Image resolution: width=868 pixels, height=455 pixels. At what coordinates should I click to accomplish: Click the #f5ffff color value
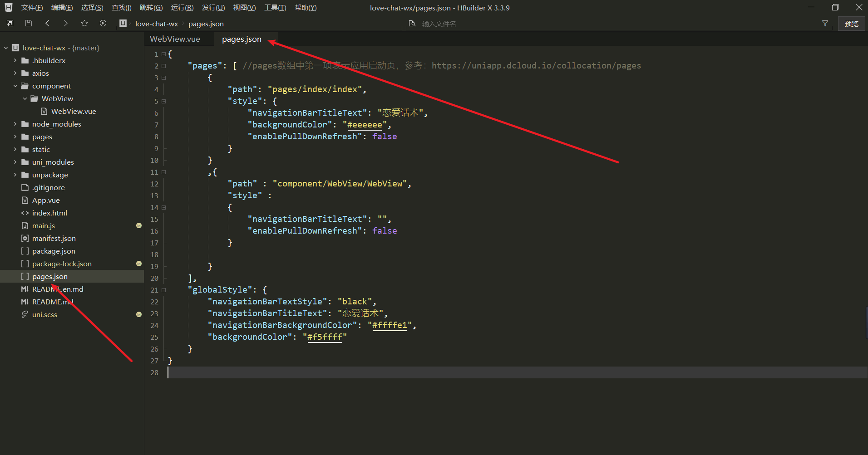pos(325,337)
